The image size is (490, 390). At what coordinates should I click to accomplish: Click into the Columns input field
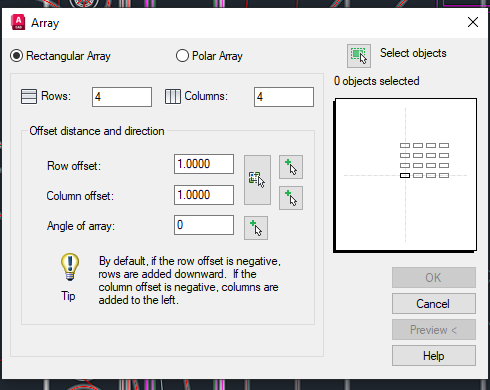click(x=284, y=97)
